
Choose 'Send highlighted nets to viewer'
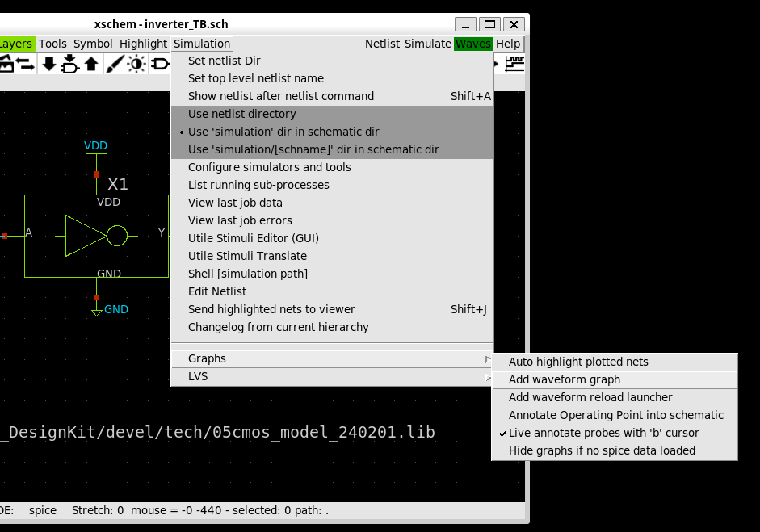[x=333, y=309]
